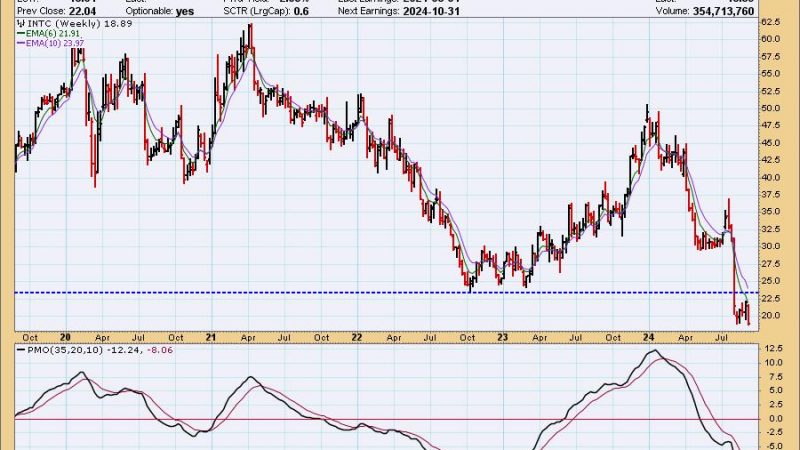Click the 62.5 price axis label
Image resolution: width=800 pixels, height=450 pixels.
coord(770,22)
